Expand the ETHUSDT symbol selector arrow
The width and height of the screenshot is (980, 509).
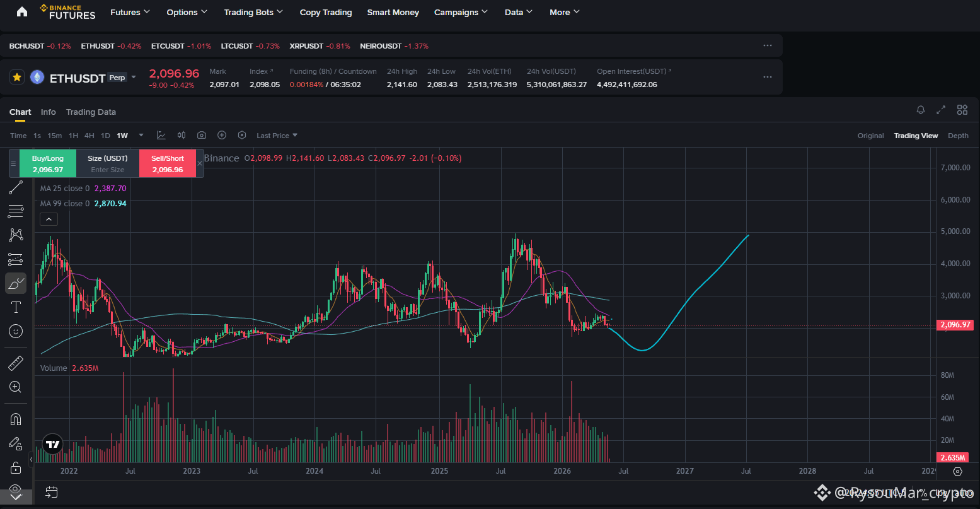click(134, 78)
